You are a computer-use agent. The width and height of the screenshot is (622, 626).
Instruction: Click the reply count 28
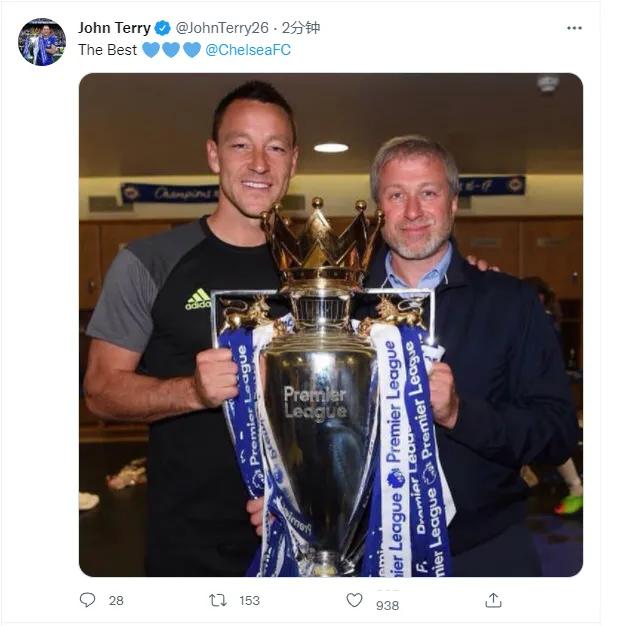116,600
